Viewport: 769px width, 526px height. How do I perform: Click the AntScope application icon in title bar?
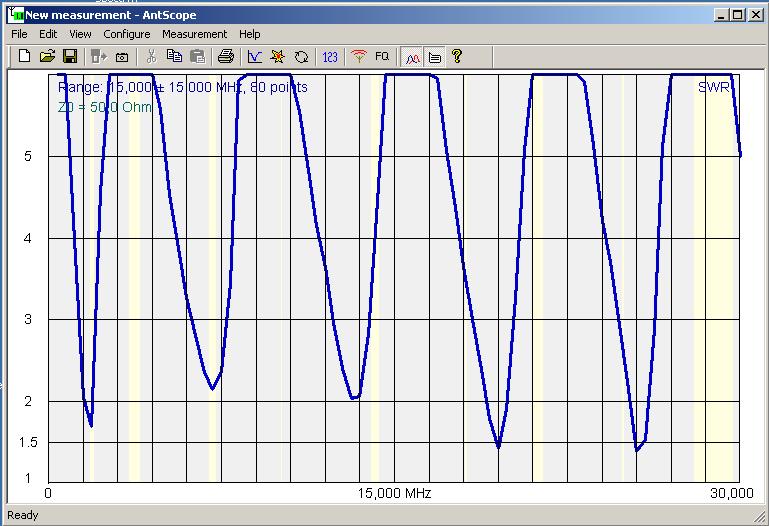pyautogui.click(x=16, y=14)
